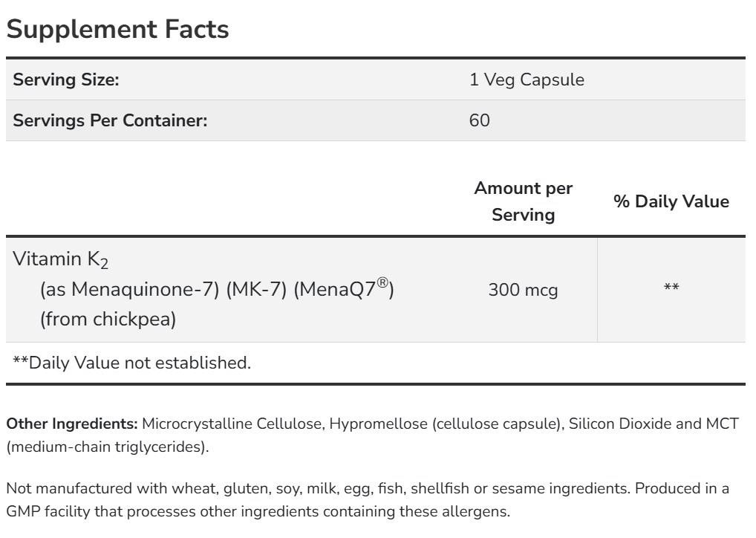Image resolution: width=756 pixels, height=538 pixels.
Task: Click the medium-chain triglycerides text
Action: 107,447
